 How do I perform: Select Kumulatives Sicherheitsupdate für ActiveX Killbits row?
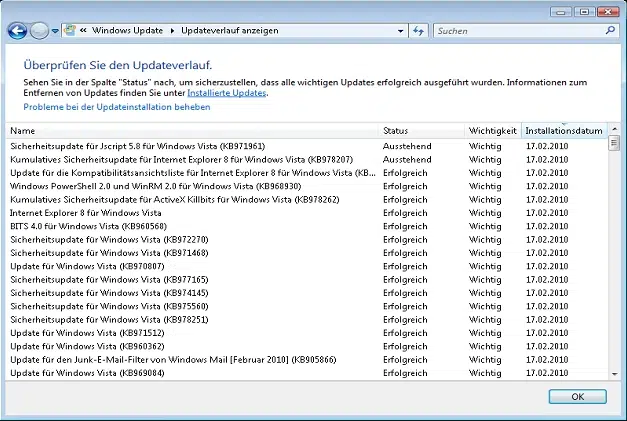pyautogui.click(x=307, y=200)
